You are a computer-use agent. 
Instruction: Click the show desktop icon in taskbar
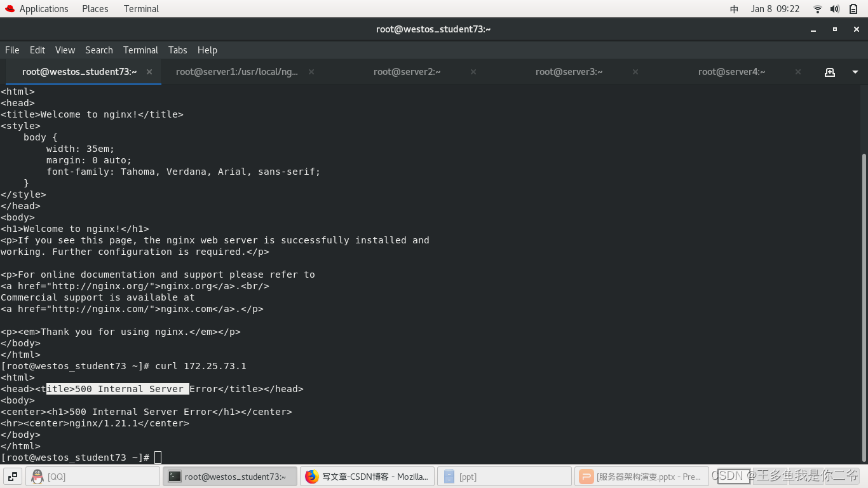pos(13,477)
